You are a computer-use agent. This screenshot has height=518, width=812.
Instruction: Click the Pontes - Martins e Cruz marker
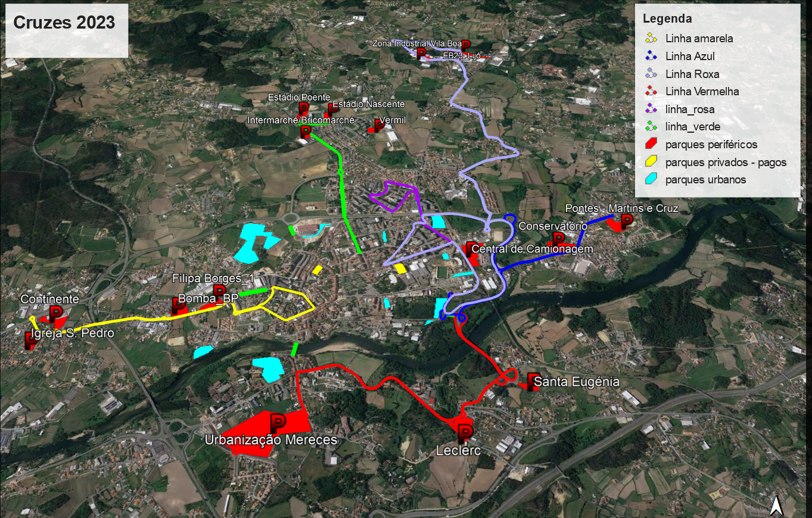tap(626, 222)
